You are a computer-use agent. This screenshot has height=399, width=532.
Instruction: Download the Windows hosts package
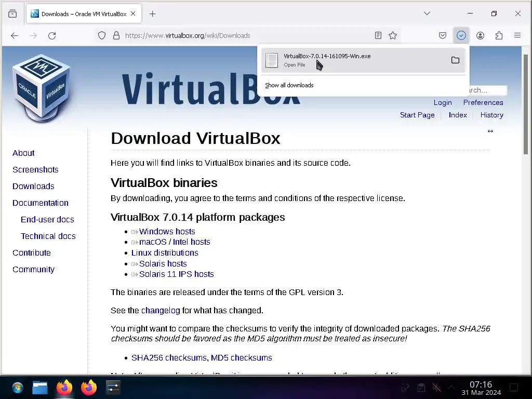point(167,231)
